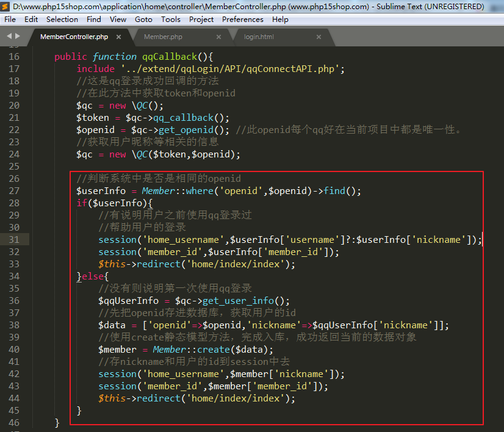Open the Edit menu

click(31, 20)
